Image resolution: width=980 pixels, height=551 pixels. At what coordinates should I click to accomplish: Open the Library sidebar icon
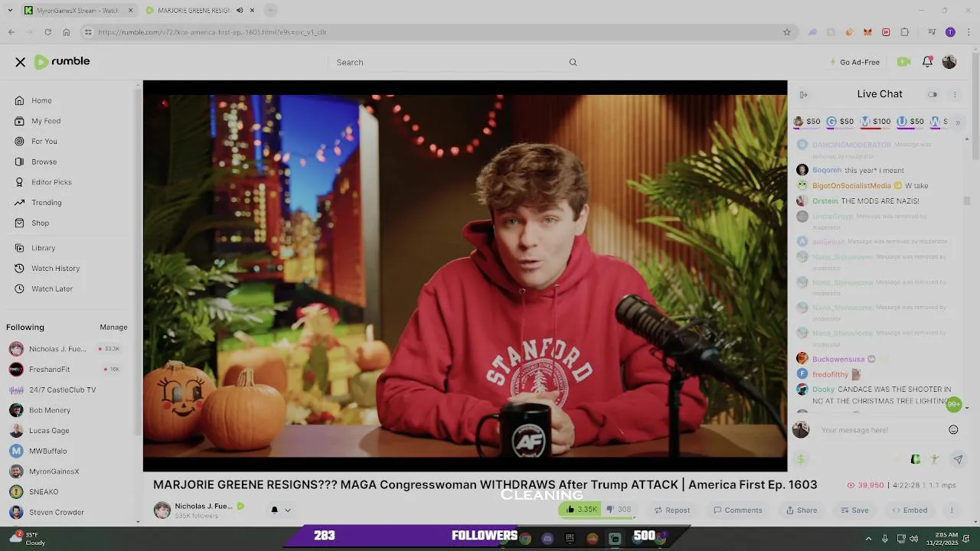click(19, 248)
